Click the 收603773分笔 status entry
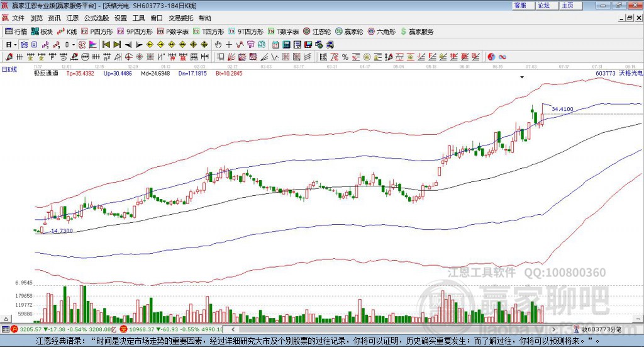Image resolution: width=644 pixels, height=347 pixels. 598,329
